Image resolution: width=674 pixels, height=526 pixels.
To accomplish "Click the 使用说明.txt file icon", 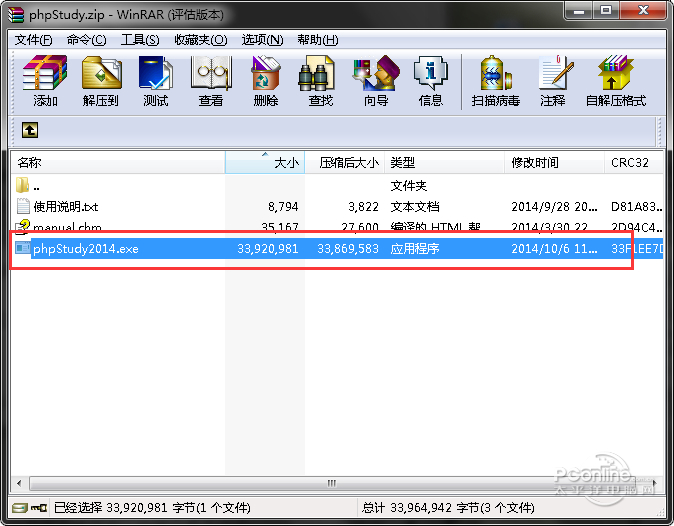I will (x=23, y=207).
